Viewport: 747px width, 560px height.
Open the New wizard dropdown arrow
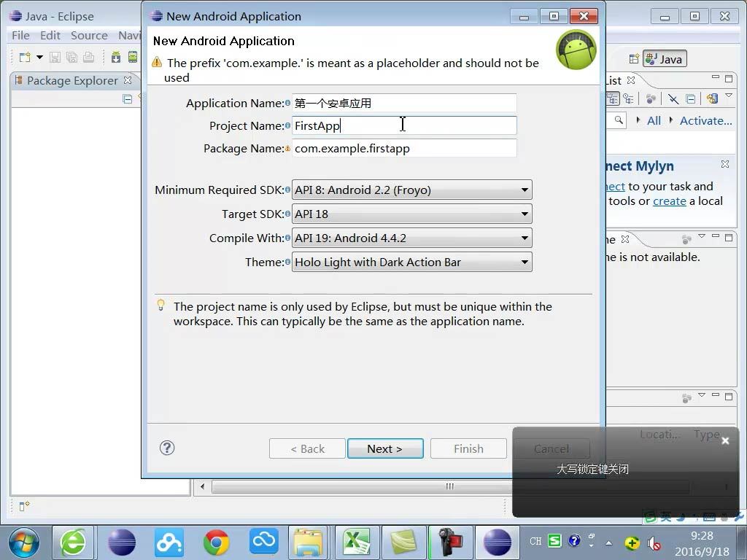pyautogui.click(x=40, y=58)
